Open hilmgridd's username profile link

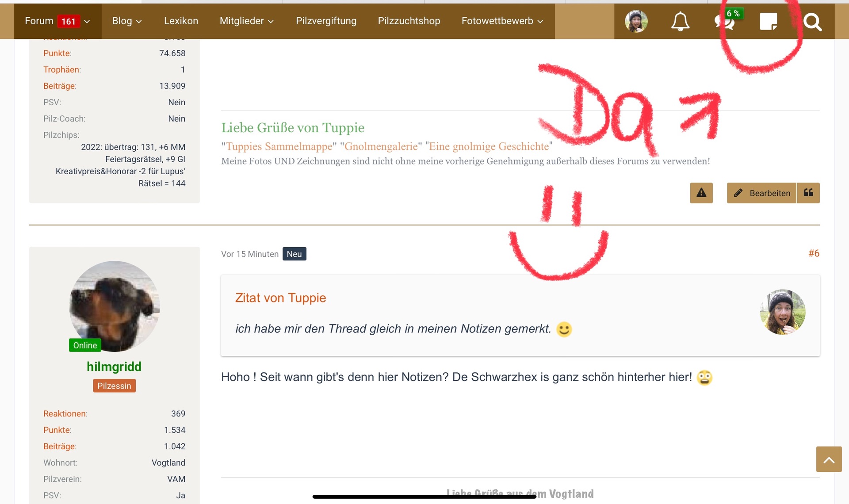pyautogui.click(x=114, y=367)
